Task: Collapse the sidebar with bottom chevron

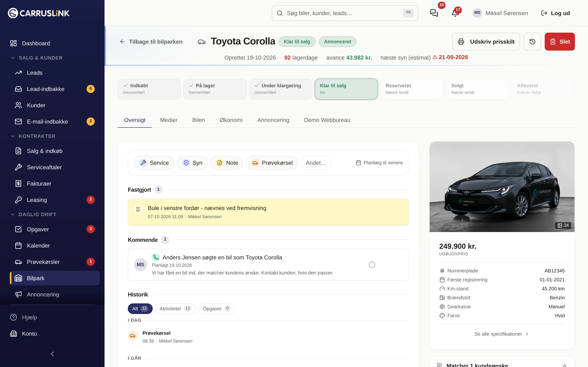Action: (52, 354)
